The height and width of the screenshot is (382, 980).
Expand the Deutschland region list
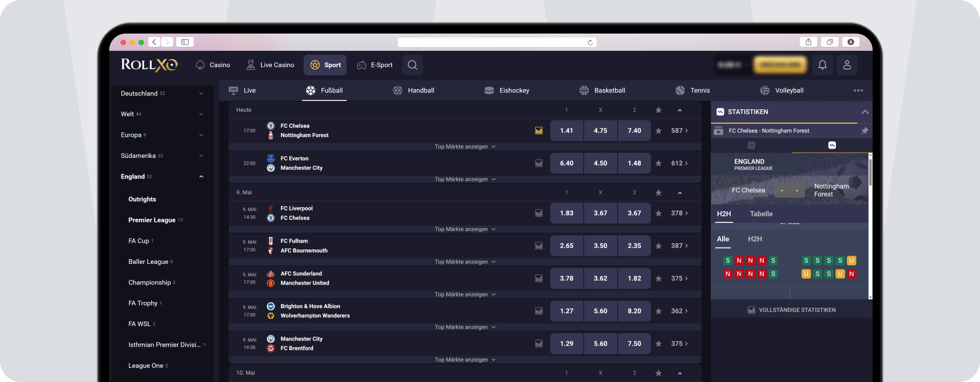point(201,93)
